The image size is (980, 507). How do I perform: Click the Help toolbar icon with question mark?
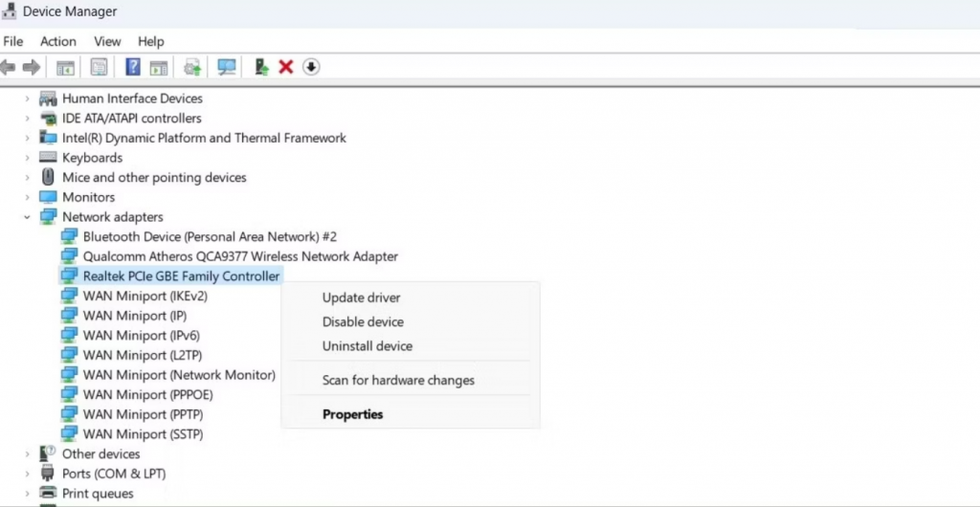point(133,67)
